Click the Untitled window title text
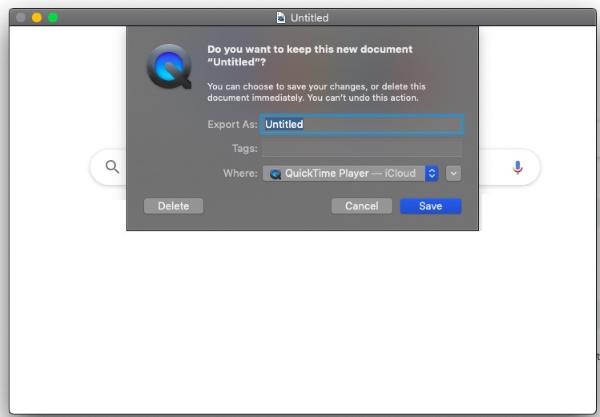This screenshot has height=417, width=600. 309,18
